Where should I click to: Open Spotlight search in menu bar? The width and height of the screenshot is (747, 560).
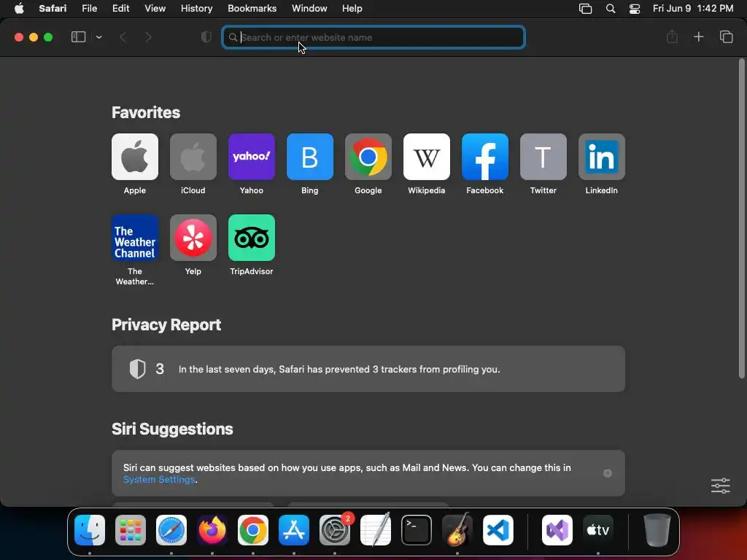point(611,9)
